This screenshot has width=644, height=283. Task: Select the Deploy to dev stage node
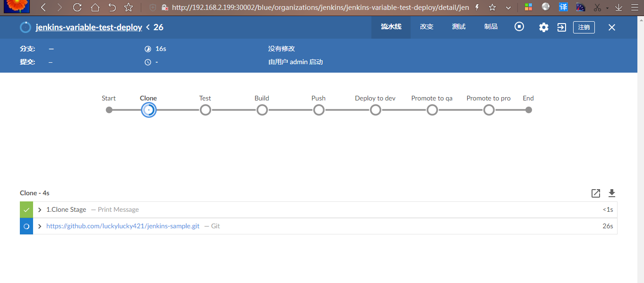[x=375, y=110]
